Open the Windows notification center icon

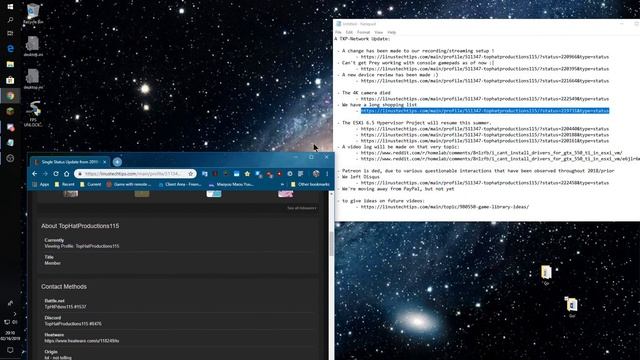10,350
